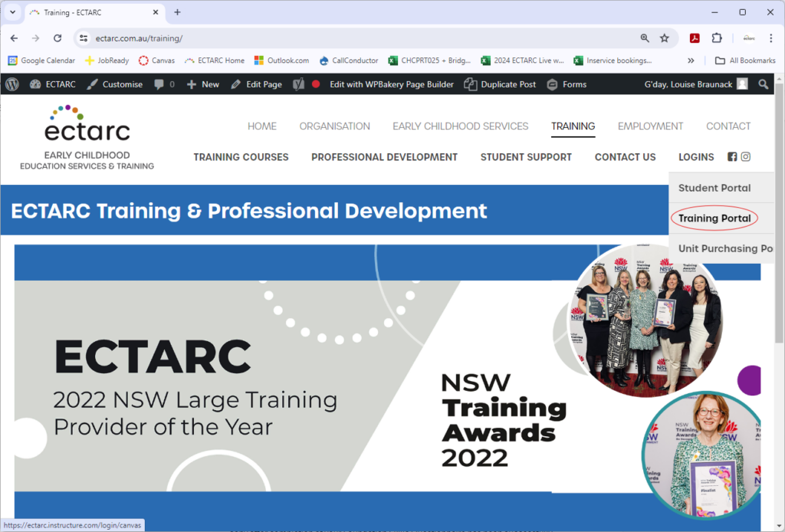Open the Chrome extensions puzzle icon
The height and width of the screenshot is (532, 785).
(716, 38)
